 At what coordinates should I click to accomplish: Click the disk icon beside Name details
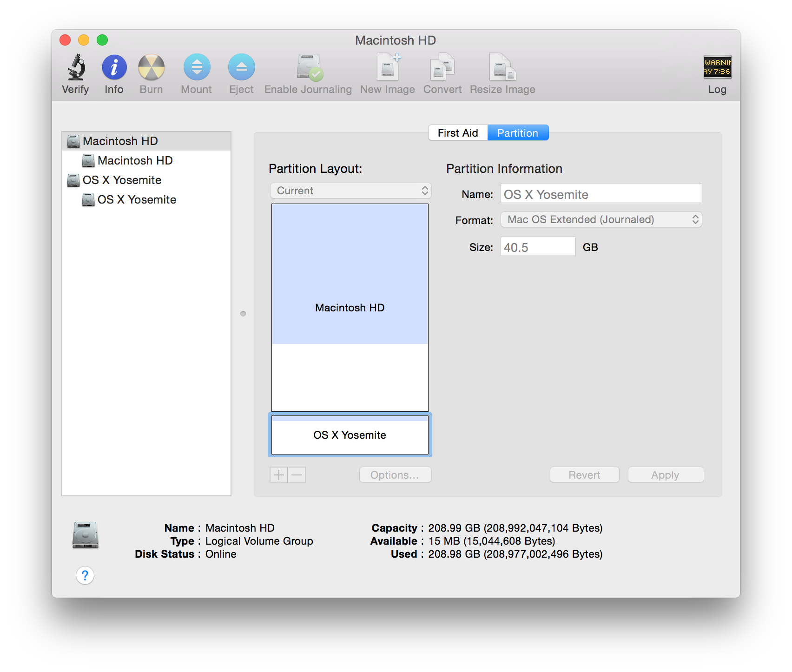[x=86, y=535]
